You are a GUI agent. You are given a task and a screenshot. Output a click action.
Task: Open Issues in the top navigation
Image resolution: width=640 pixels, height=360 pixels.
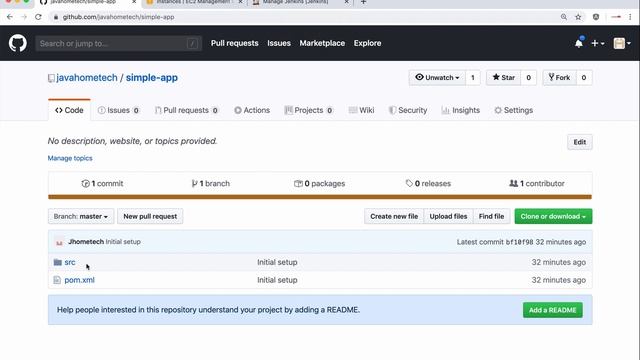279,43
